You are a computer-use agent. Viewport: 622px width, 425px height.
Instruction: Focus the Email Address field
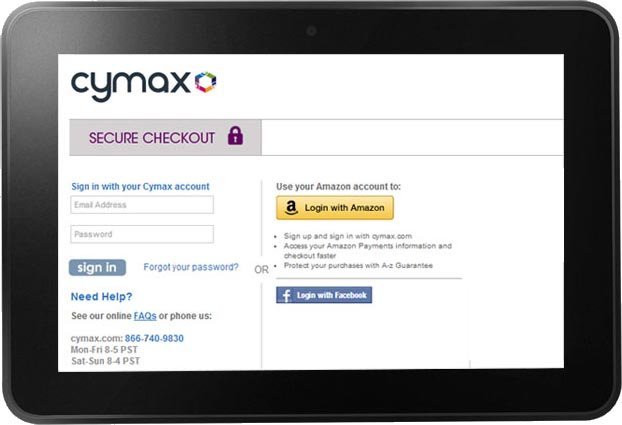pyautogui.click(x=142, y=205)
